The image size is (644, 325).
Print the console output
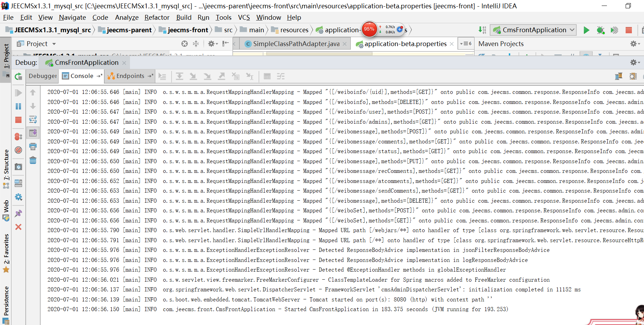[x=33, y=147]
